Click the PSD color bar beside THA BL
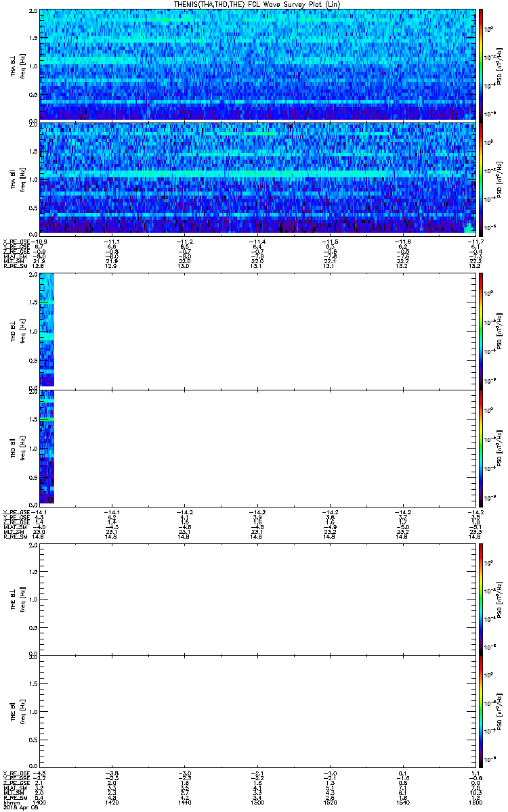This screenshot has height=812, width=508. point(481,65)
